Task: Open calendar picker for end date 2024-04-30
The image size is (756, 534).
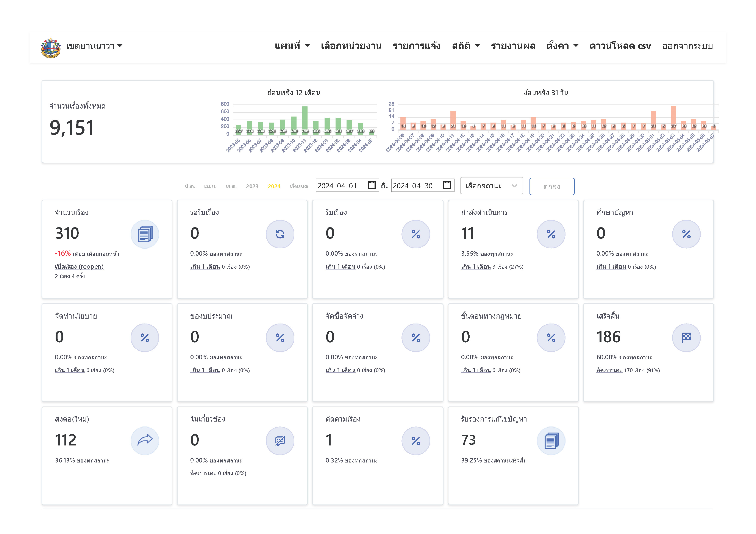Action: point(447,185)
